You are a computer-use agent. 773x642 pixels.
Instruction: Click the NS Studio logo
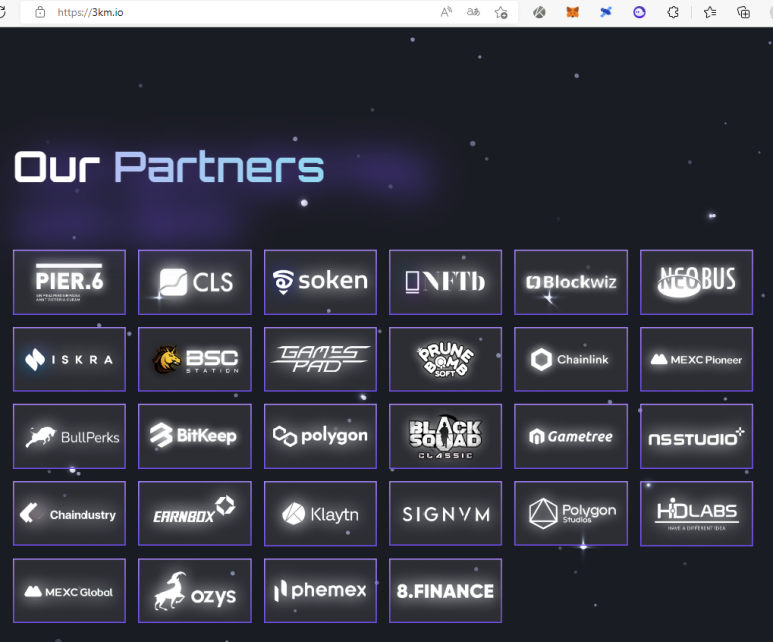[696, 436]
